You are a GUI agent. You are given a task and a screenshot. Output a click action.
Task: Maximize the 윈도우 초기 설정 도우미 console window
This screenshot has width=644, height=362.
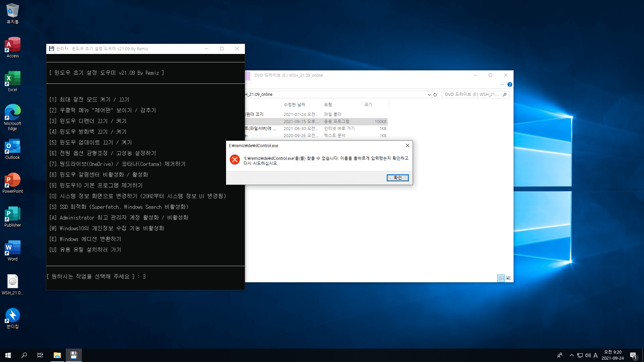(222, 49)
